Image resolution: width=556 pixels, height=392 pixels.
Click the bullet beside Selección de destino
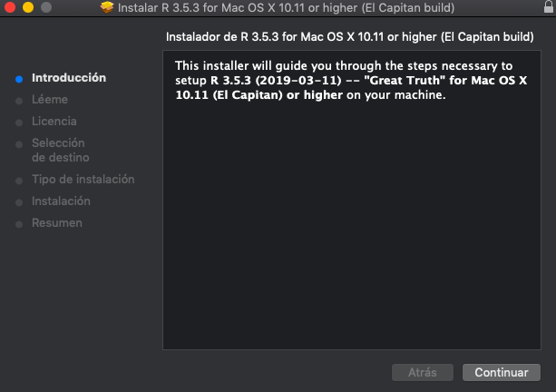(x=19, y=144)
